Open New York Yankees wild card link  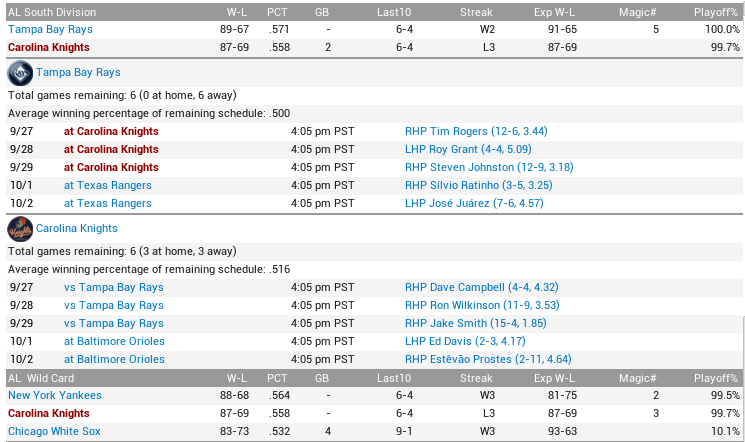tap(56, 396)
